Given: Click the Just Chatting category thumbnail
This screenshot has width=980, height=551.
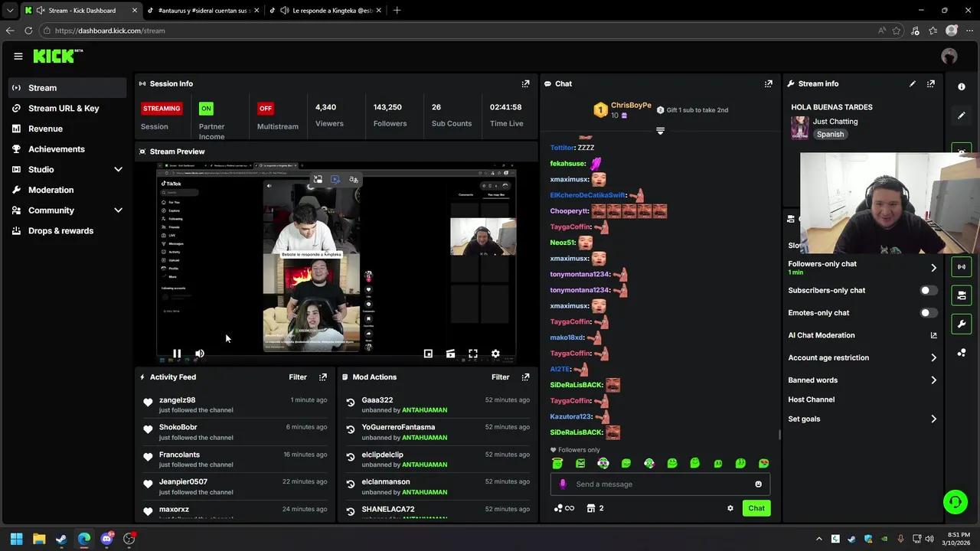Looking at the screenshot, I should (800, 128).
